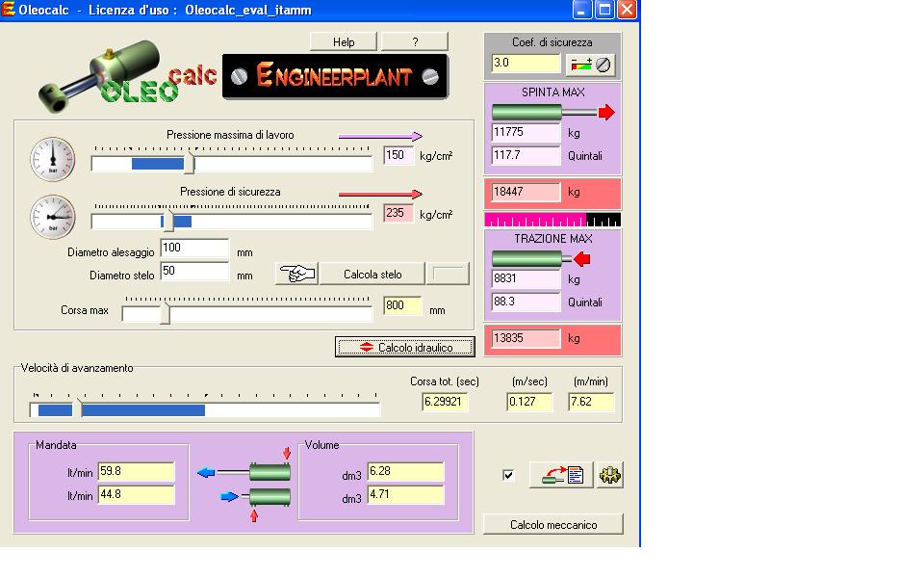924x578 pixels.
Task: Open the gear settings icon button
Action: tap(609, 475)
